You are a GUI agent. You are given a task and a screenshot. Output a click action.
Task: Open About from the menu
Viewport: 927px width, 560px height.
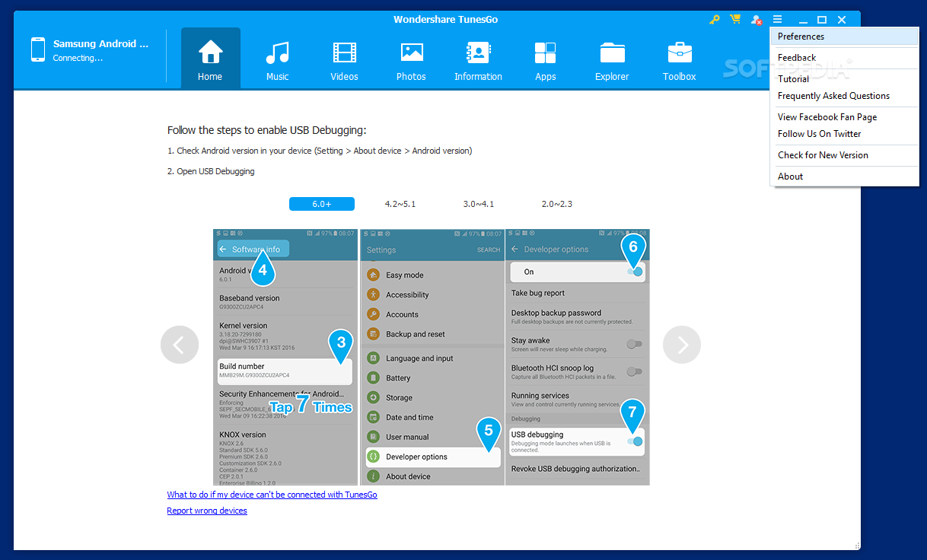(844, 177)
